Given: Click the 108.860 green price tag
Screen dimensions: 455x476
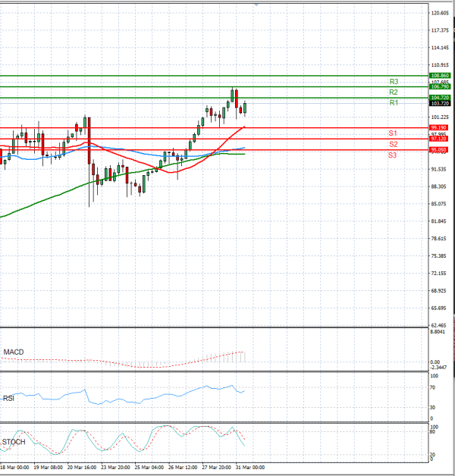Looking at the screenshot, I should pos(440,76).
